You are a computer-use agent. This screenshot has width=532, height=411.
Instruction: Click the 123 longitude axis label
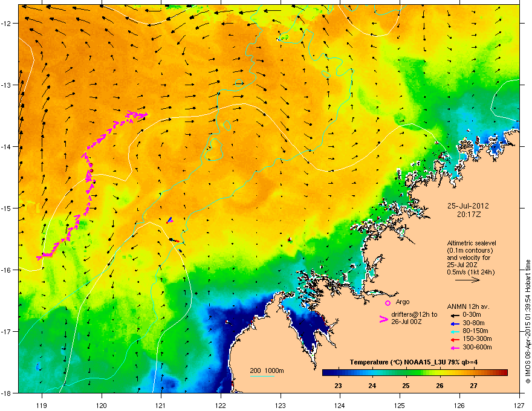281,406
